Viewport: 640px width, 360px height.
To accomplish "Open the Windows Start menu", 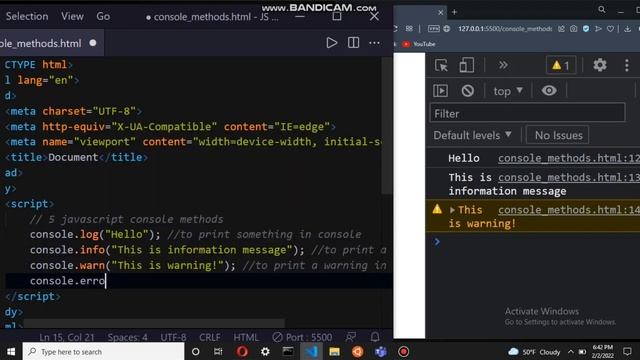I will (11, 351).
